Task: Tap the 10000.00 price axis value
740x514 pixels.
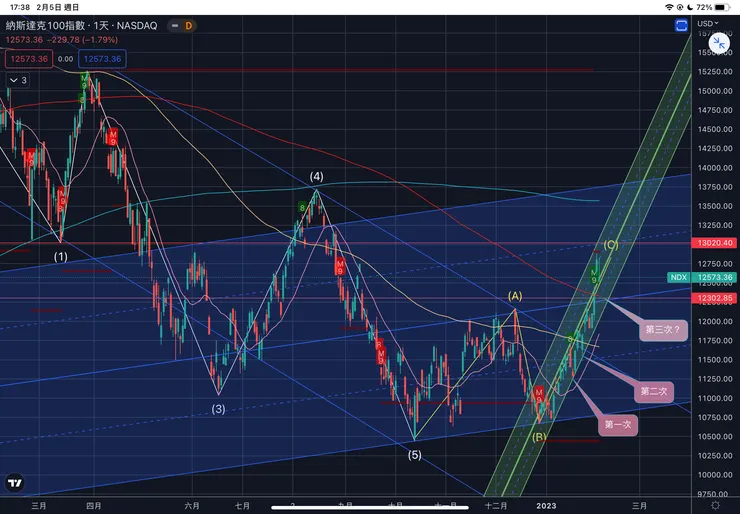Action: click(715, 475)
